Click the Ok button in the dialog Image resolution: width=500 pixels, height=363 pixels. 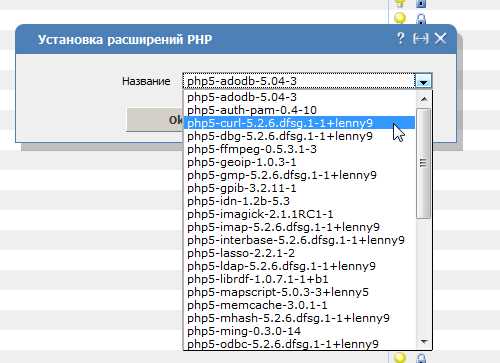155,119
